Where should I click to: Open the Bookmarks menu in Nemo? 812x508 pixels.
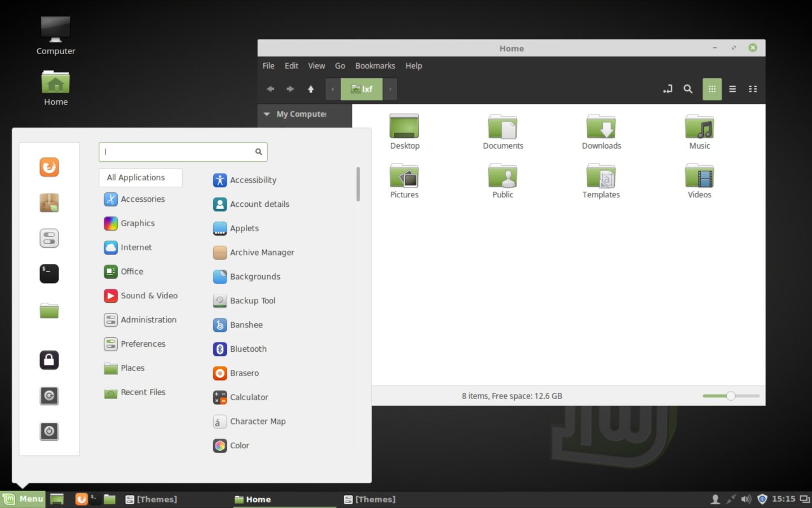point(375,65)
